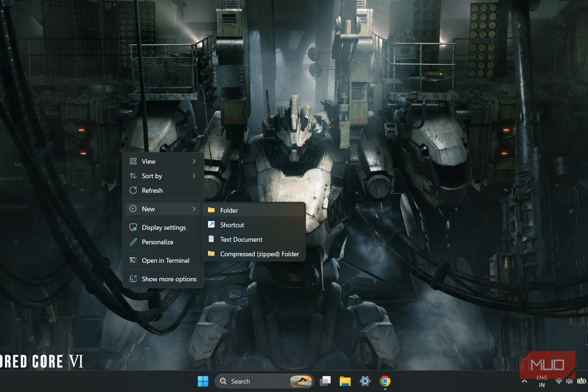
Task: Click the Show more options icon
Action: [133, 279]
